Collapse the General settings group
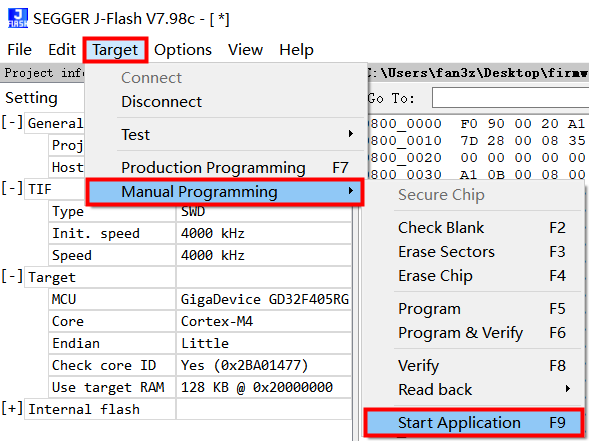The image size is (589, 441). click(12, 122)
